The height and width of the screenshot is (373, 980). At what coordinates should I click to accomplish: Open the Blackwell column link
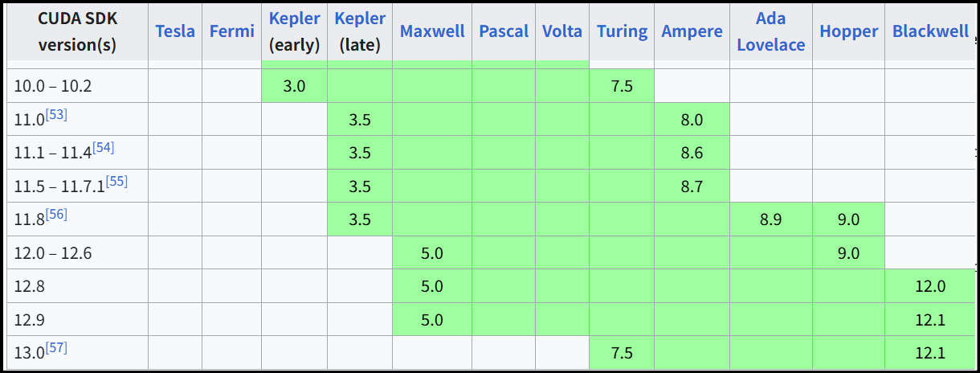click(x=930, y=31)
